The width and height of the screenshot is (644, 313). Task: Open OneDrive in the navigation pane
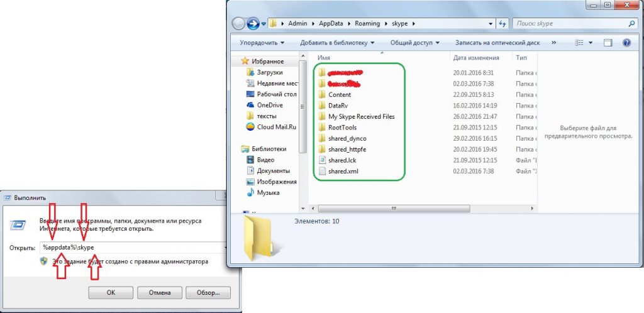[x=270, y=105]
